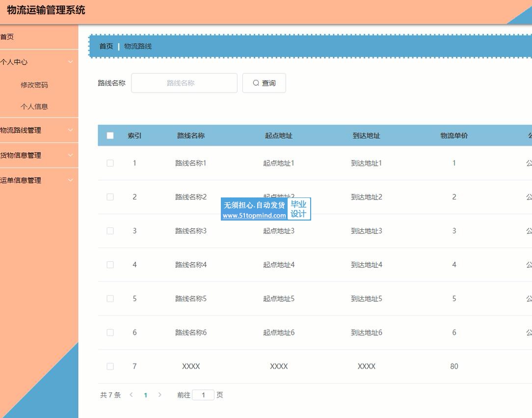Click the 首页 breadcrumb link
Image resolution: width=532 pixels, height=418 pixels.
click(x=106, y=46)
